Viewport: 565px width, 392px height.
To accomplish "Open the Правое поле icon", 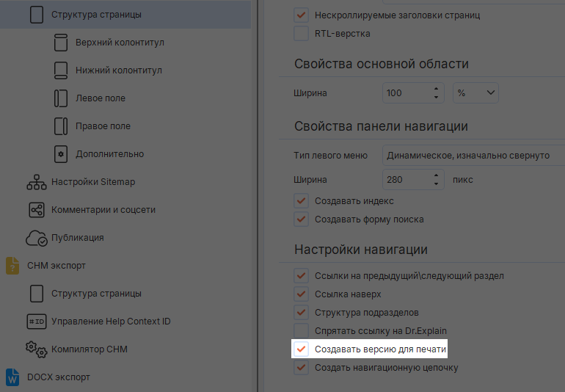I will click(61, 126).
